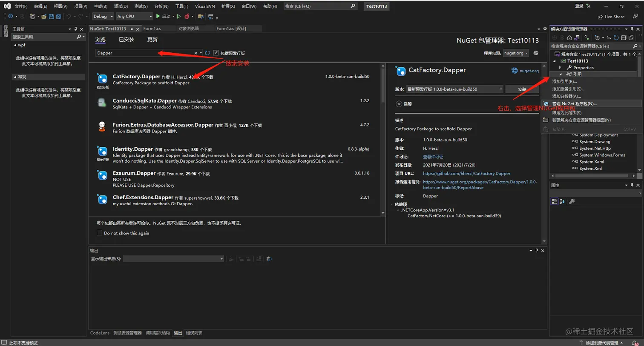
Task: Click the 安装 install button
Action: [522, 89]
